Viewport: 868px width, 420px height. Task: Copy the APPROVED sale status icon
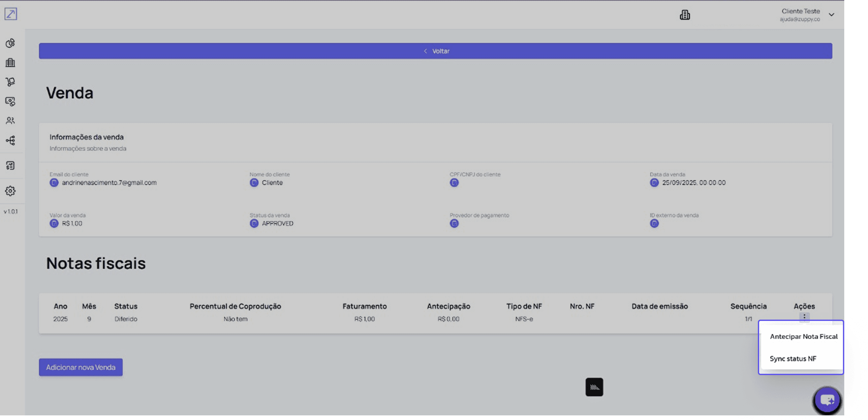pyautogui.click(x=254, y=223)
